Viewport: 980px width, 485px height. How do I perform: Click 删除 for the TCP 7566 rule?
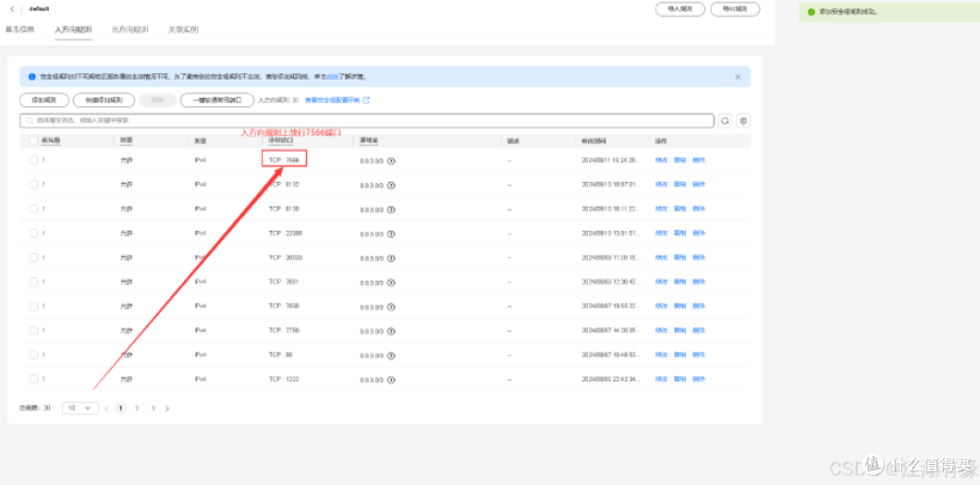coord(699,160)
